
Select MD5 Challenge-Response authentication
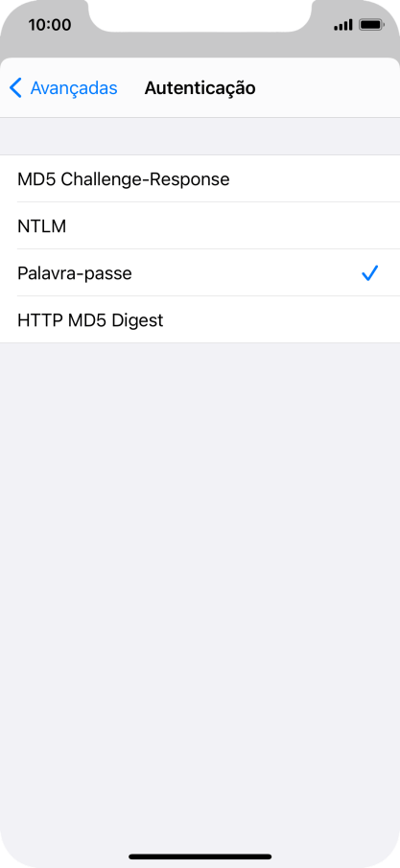200,178
